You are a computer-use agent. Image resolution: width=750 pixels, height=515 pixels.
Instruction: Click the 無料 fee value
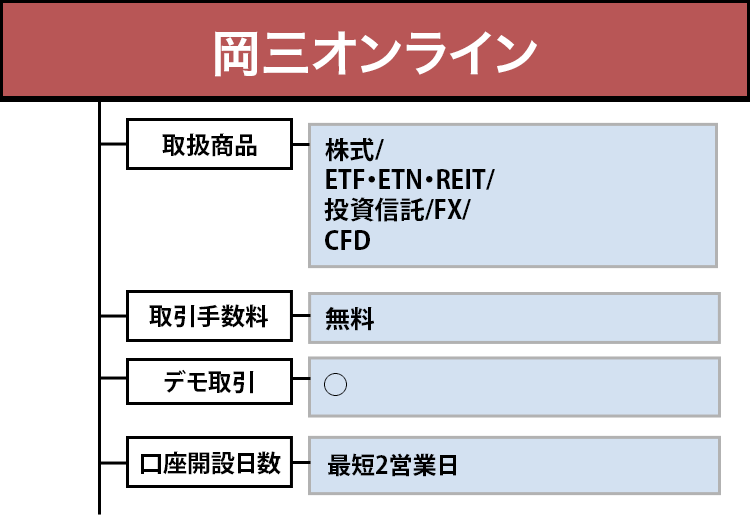click(350, 320)
